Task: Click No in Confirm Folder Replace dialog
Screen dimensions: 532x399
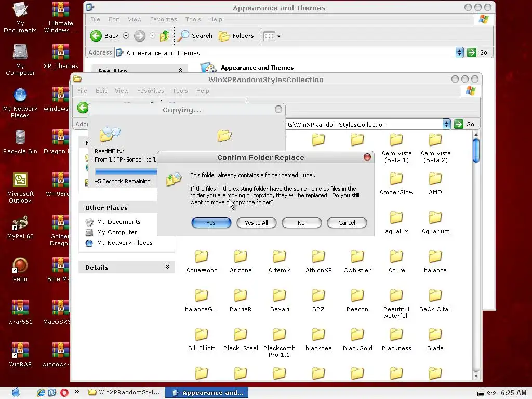Action: click(x=301, y=223)
